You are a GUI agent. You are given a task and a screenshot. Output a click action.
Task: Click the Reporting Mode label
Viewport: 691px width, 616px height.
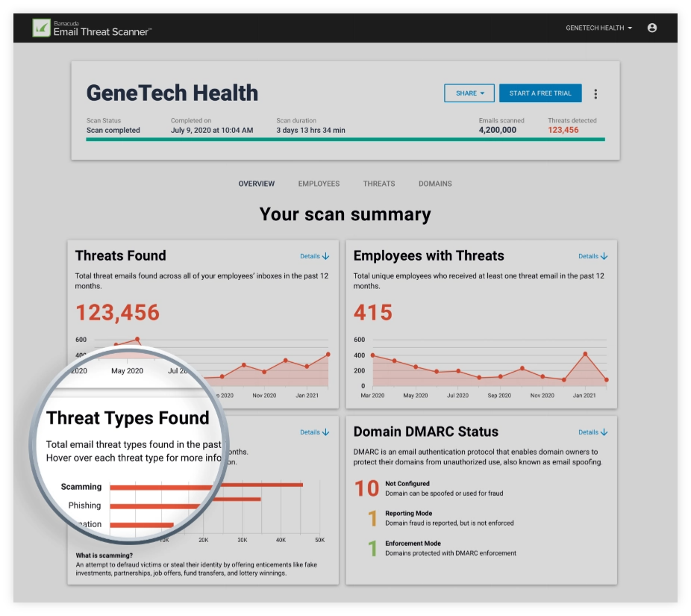(x=408, y=513)
